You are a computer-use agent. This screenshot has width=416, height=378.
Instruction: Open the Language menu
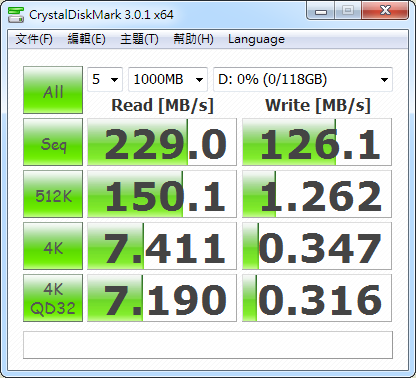pos(256,39)
